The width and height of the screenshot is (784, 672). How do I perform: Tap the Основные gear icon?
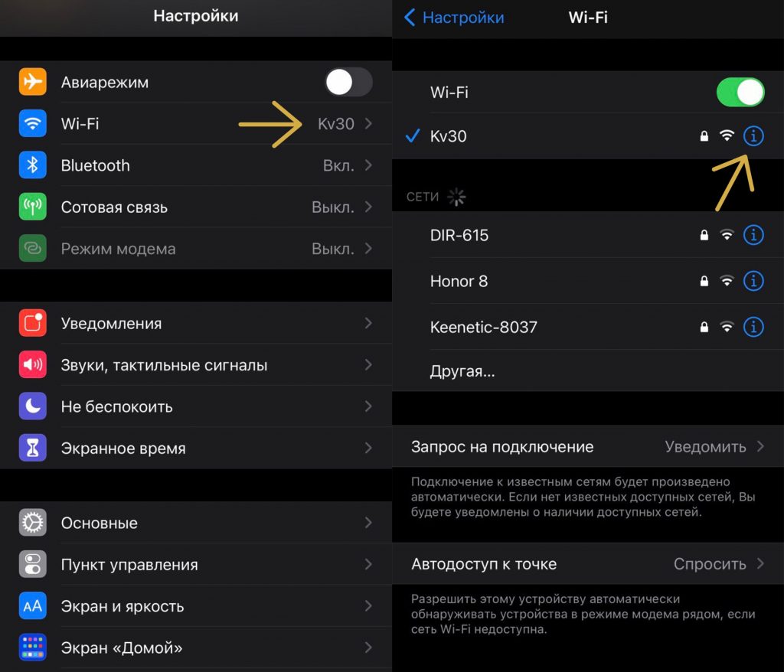[x=32, y=523]
